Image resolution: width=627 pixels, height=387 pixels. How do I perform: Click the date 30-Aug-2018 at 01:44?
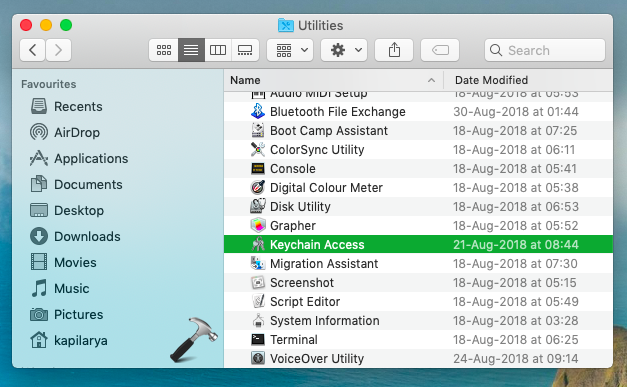[x=516, y=112]
